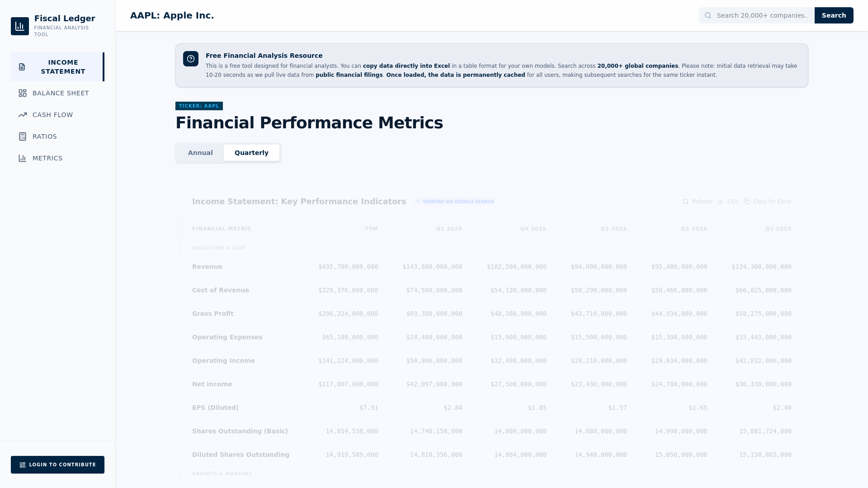Click the Operating Expenses row label

[x=227, y=337]
